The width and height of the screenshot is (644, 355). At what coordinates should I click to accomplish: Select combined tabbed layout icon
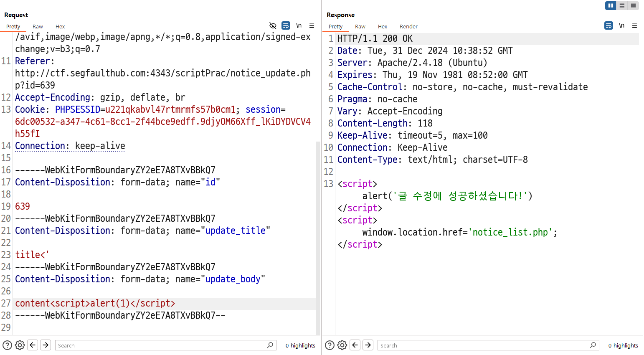pos(633,5)
